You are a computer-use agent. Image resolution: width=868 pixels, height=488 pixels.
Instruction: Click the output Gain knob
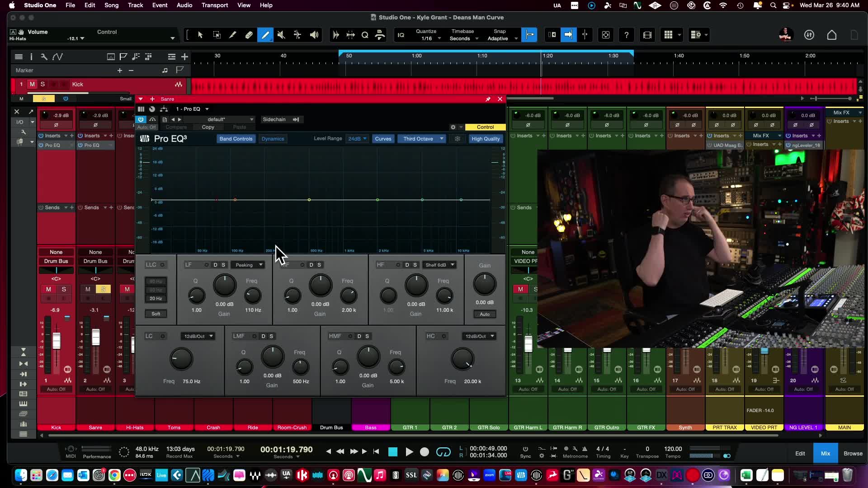[x=485, y=284]
